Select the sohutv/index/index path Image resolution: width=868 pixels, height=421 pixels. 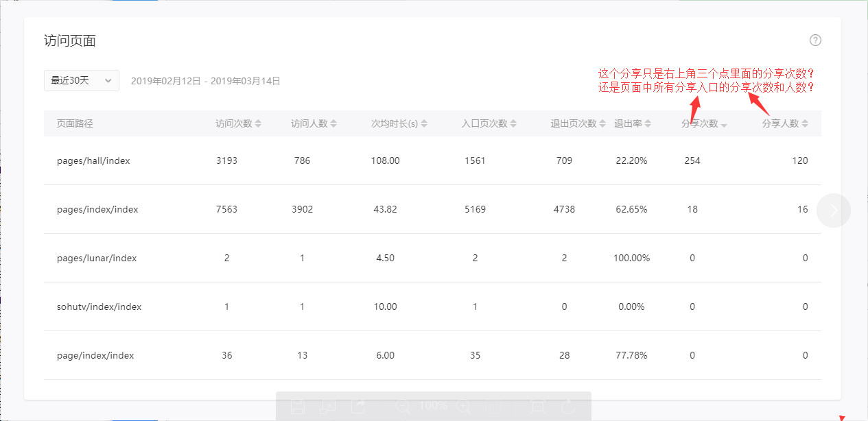(x=99, y=306)
